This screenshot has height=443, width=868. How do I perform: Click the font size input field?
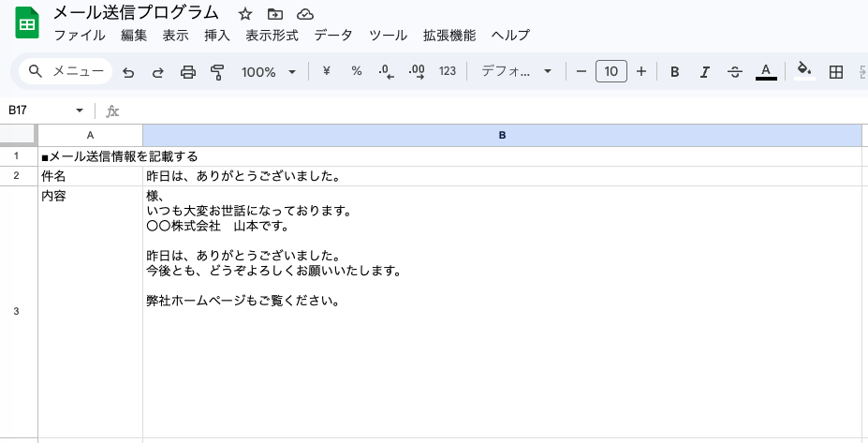[611, 71]
